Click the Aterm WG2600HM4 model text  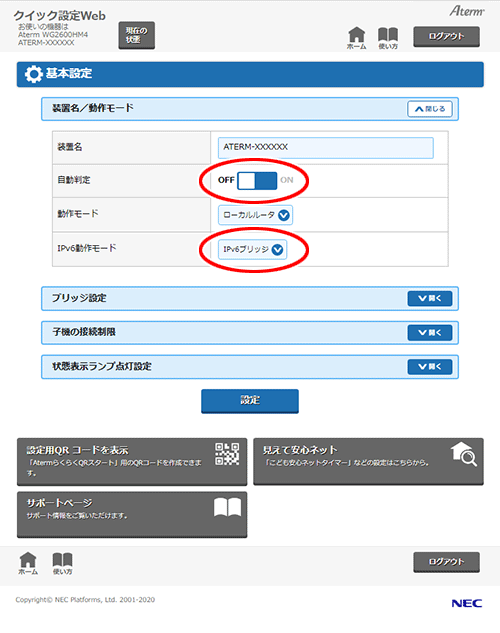[x=53, y=35]
